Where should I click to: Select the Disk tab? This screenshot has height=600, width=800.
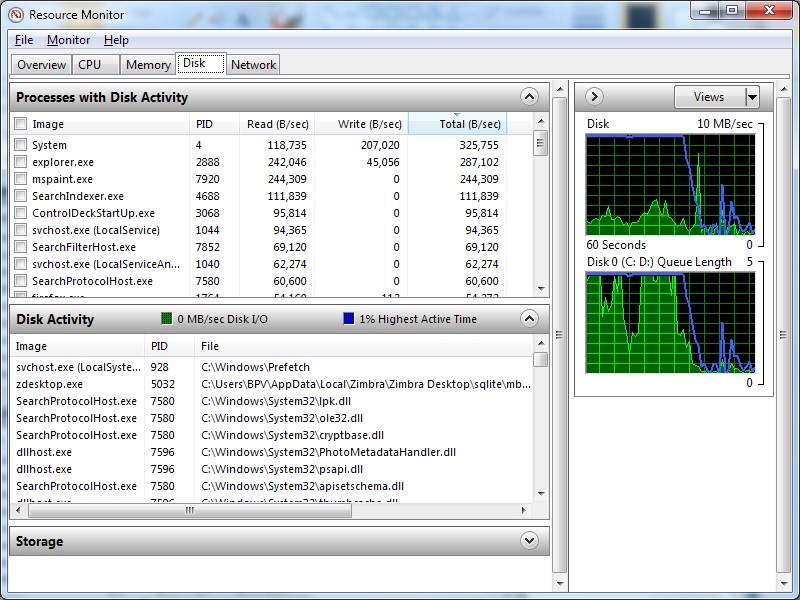point(201,63)
